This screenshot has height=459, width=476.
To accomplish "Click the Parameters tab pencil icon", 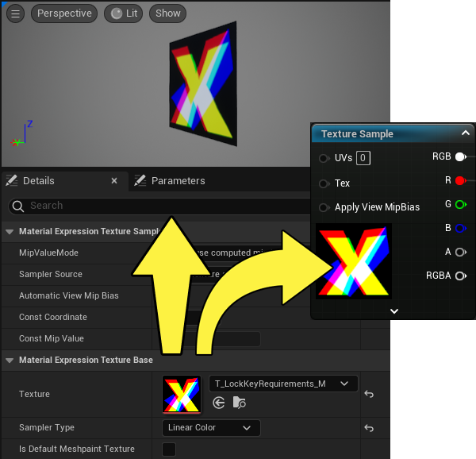I will pyautogui.click(x=140, y=180).
